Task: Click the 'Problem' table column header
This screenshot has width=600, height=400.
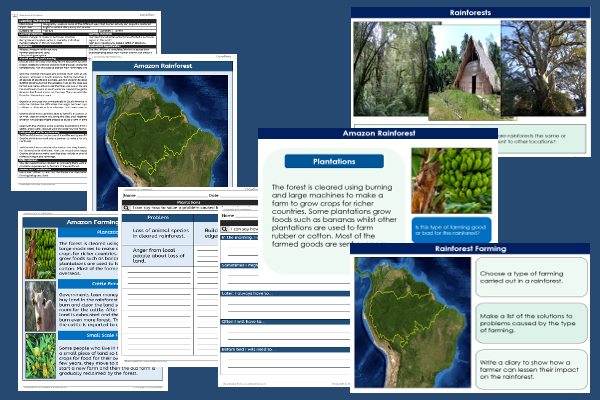Action: 158,218
